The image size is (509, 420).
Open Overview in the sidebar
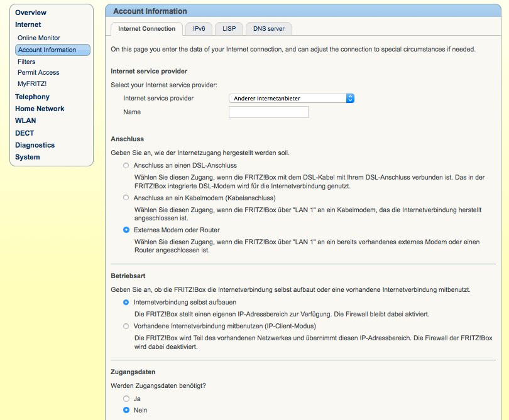point(31,13)
